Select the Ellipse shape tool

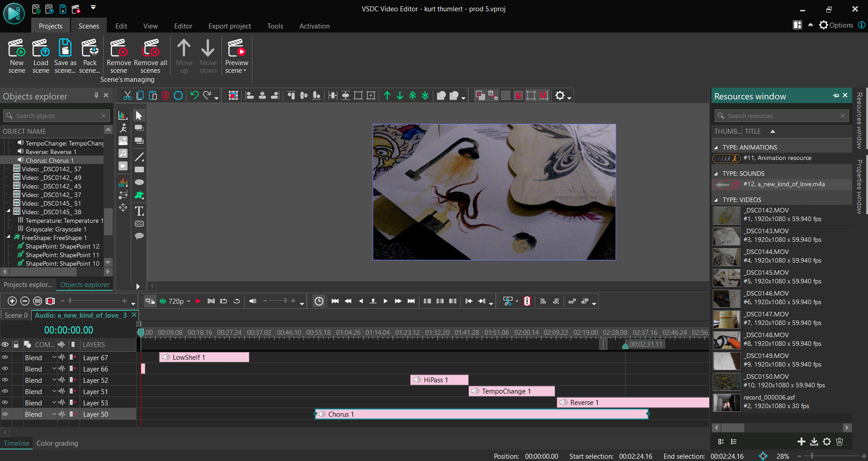coord(139,182)
